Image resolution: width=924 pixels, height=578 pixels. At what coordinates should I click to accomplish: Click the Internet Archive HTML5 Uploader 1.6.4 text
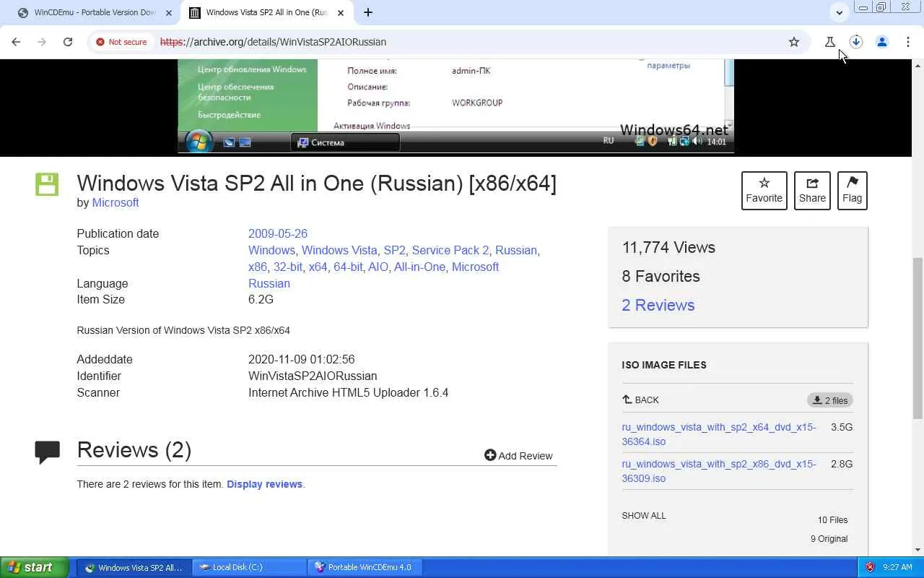tap(349, 392)
